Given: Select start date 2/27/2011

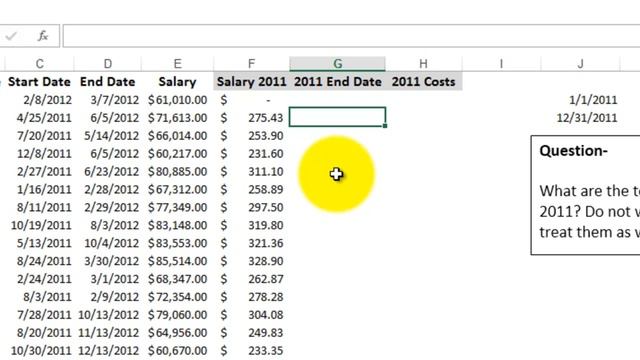Looking at the screenshot, I should 39,171.
